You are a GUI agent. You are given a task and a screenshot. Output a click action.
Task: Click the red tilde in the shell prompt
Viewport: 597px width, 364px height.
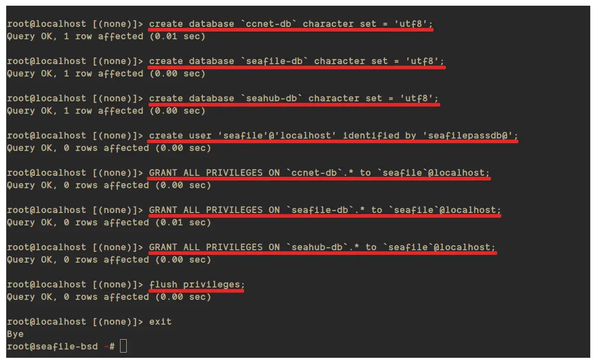[x=106, y=346]
